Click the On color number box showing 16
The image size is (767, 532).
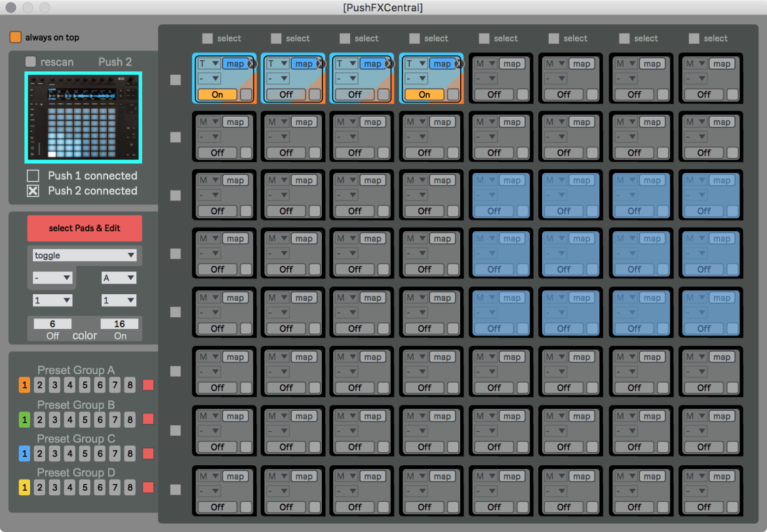click(119, 324)
